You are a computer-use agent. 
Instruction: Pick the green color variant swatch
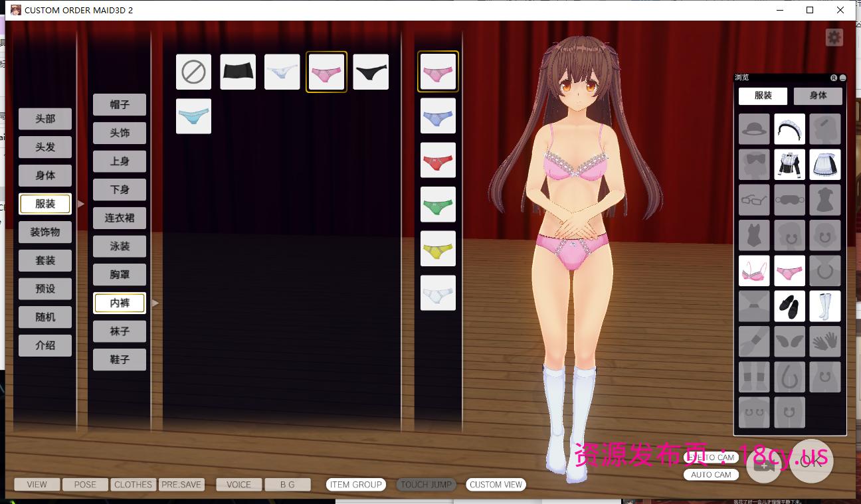pos(438,205)
